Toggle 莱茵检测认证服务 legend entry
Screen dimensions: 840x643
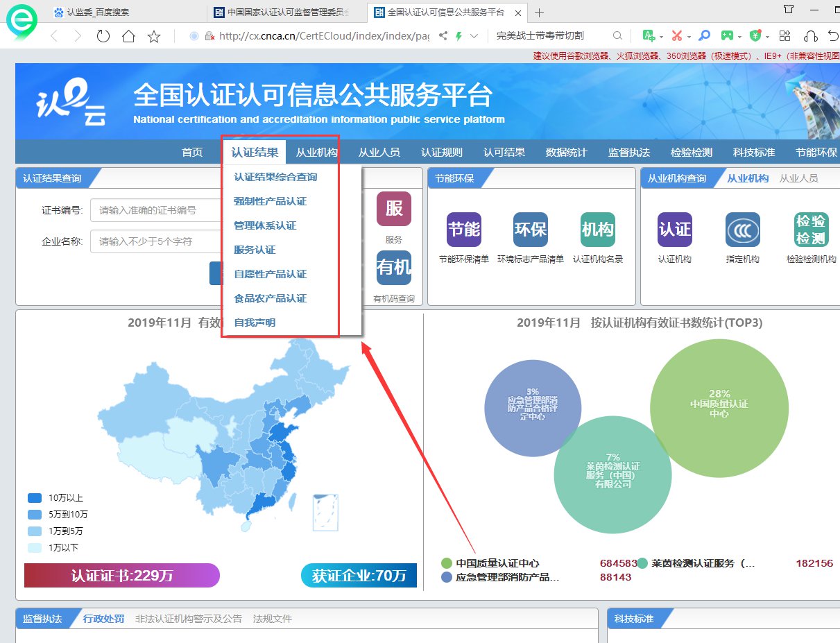click(702, 563)
